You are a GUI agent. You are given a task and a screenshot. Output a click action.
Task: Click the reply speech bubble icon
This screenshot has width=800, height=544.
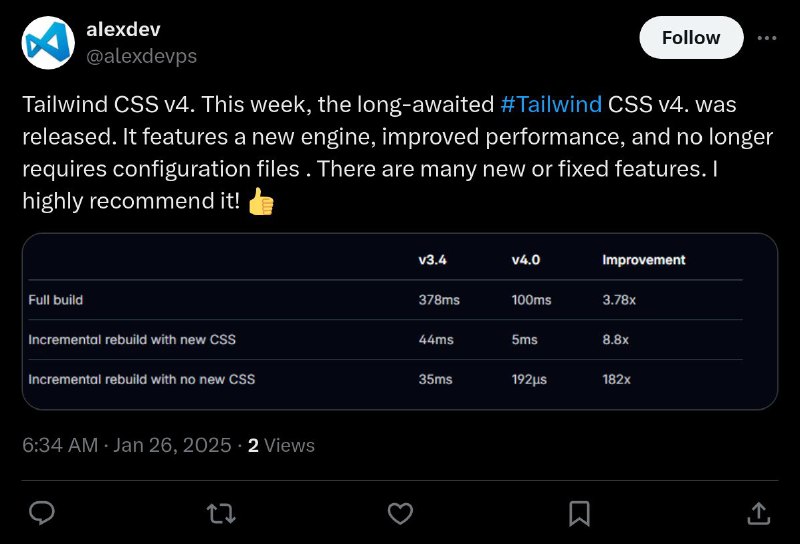click(x=42, y=513)
